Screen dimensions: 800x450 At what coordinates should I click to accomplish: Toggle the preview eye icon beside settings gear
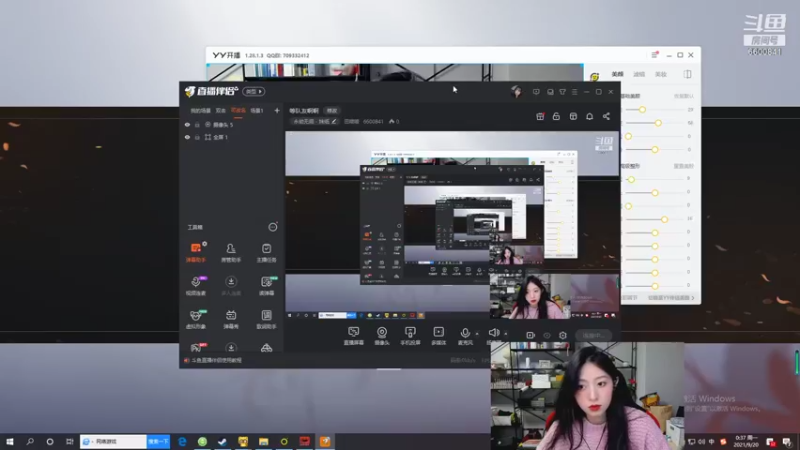pyautogui.click(x=547, y=335)
